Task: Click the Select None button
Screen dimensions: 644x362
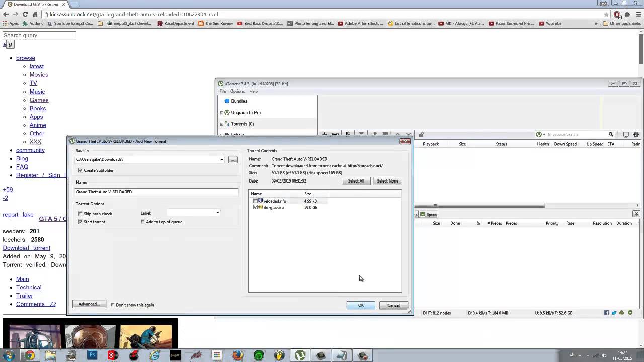Action: pos(388,181)
